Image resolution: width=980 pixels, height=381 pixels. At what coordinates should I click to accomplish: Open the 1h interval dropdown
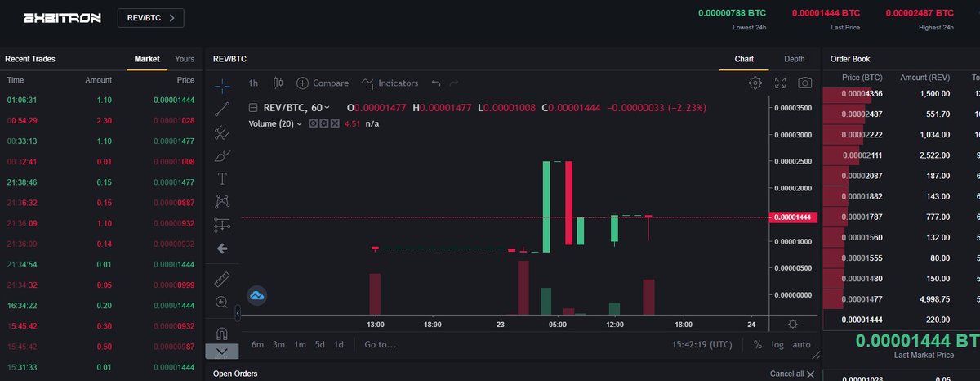pyautogui.click(x=253, y=83)
